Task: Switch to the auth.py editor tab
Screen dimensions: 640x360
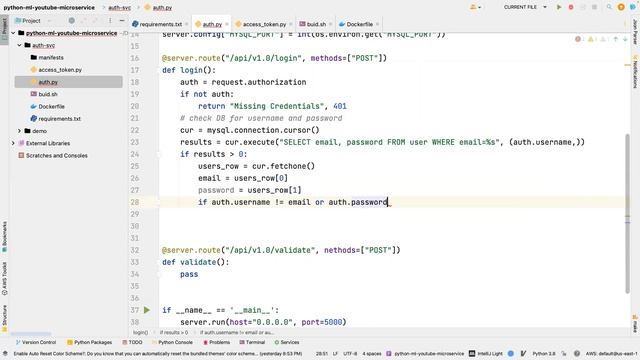Action: [212, 24]
